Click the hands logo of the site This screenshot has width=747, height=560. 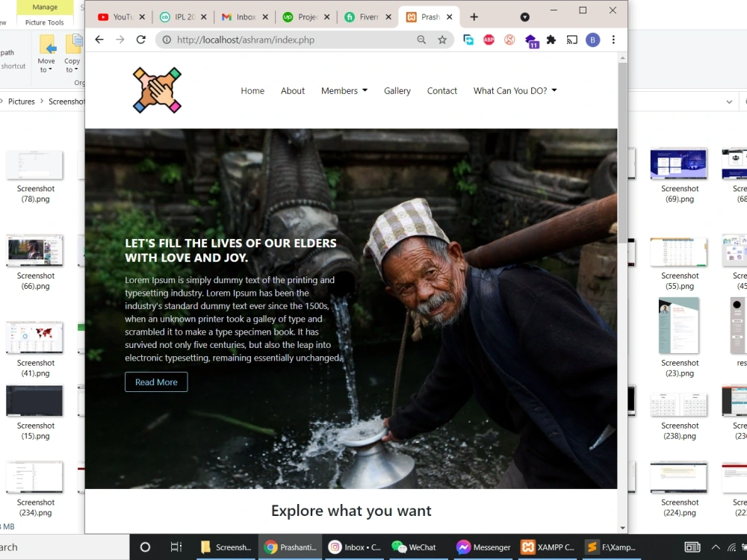click(x=157, y=90)
